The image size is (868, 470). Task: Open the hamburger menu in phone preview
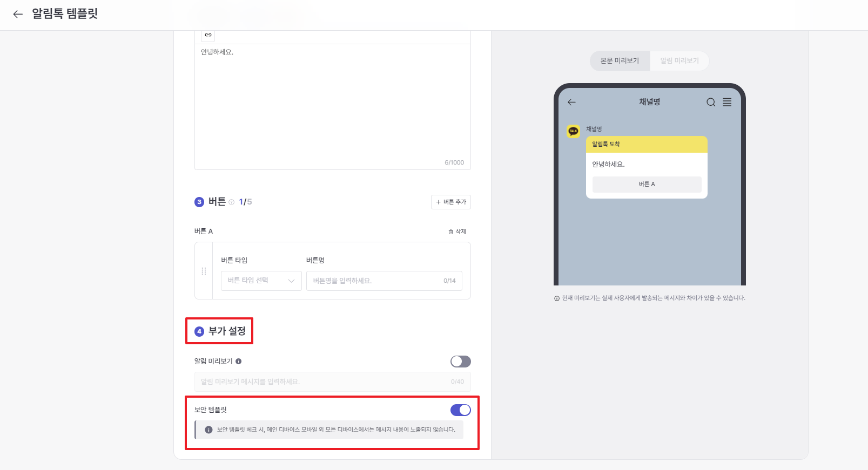click(x=728, y=102)
